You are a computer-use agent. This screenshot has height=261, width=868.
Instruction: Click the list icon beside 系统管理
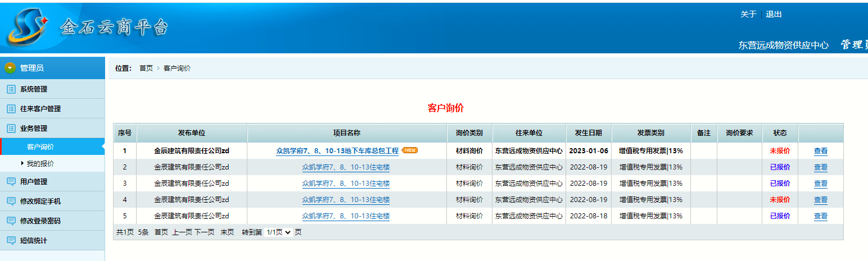[11, 89]
